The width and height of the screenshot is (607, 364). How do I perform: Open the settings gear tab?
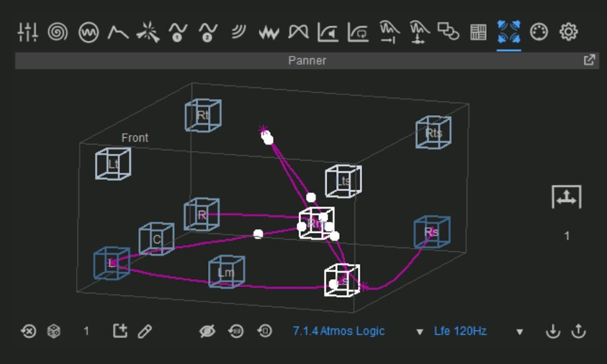(x=568, y=32)
